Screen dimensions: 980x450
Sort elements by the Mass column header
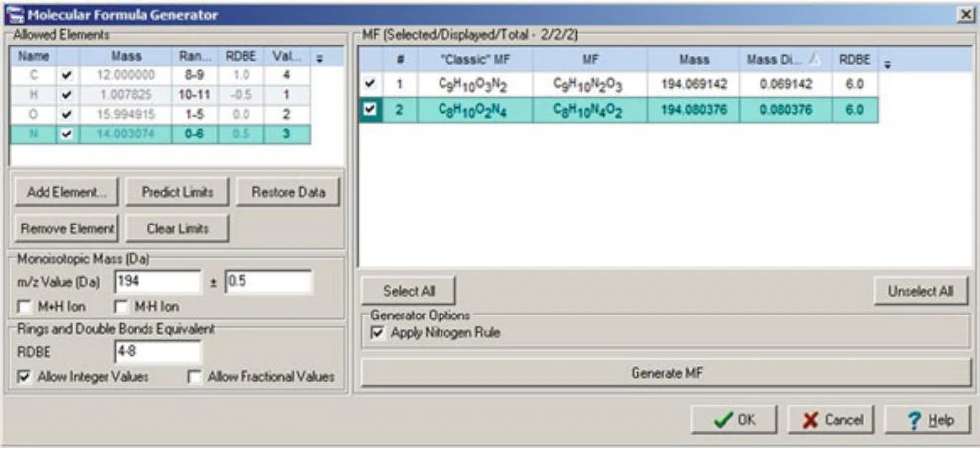[126, 56]
